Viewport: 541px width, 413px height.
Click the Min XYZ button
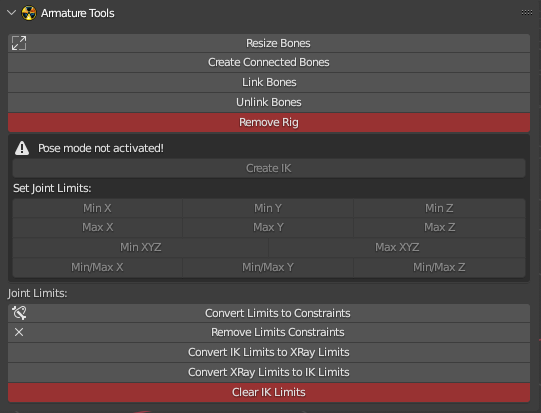[140, 247]
